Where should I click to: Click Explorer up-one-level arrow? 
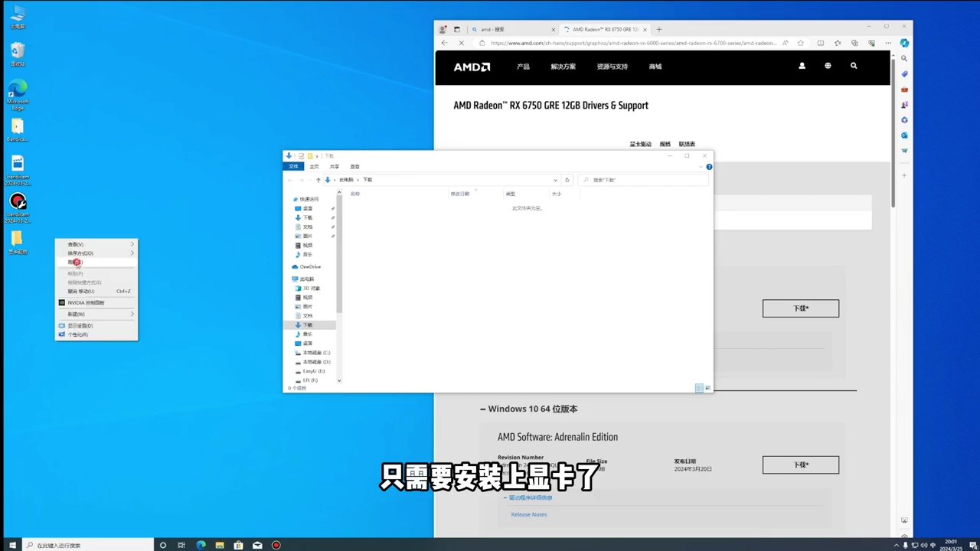click(x=318, y=180)
